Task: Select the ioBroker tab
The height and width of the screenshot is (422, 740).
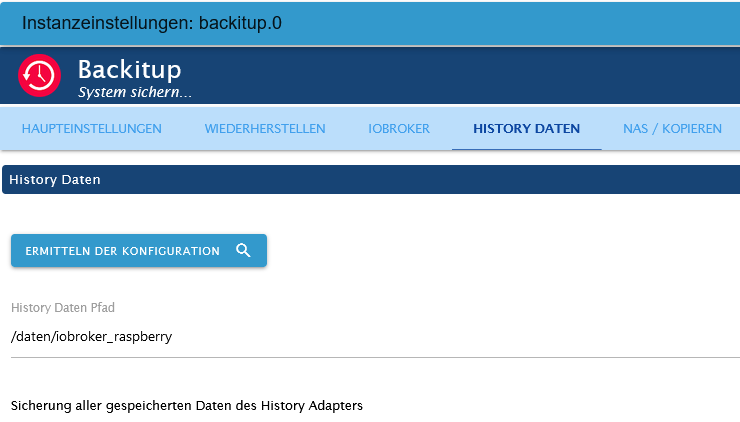Action: [399, 128]
